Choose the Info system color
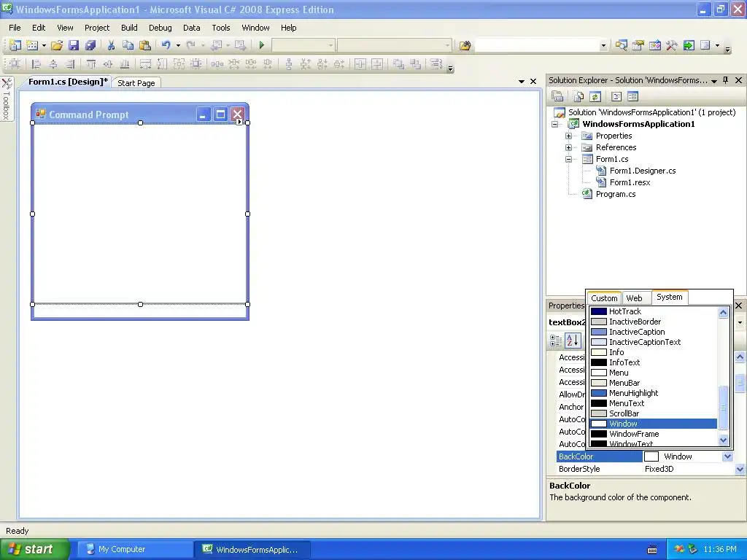The image size is (747, 560). pyautogui.click(x=653, y=352)
